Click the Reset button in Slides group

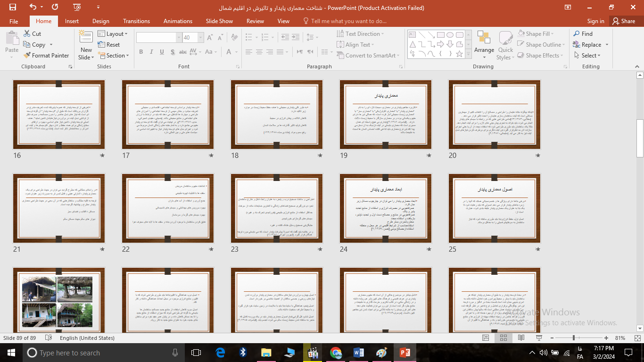click(x=109, y=45)
